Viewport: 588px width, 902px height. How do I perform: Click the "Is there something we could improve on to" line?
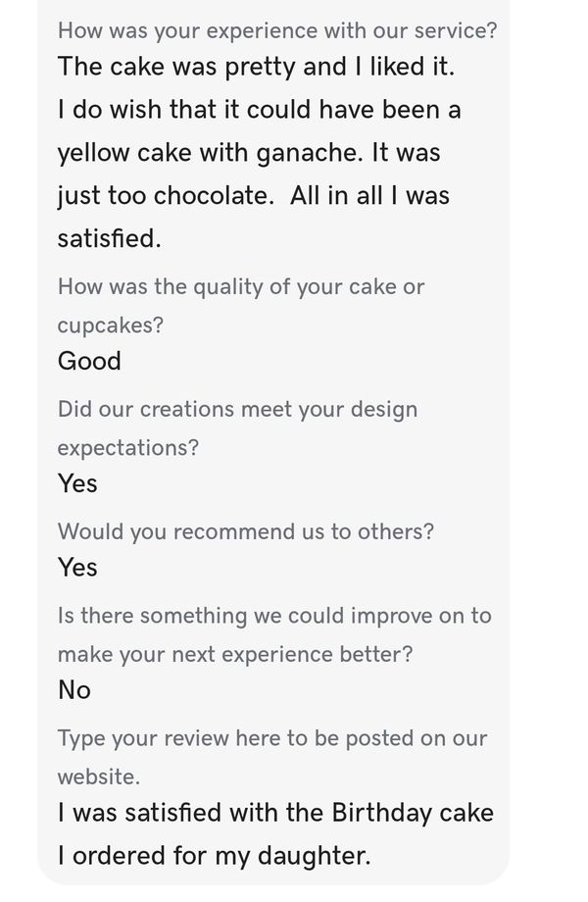tap(274, 616)
